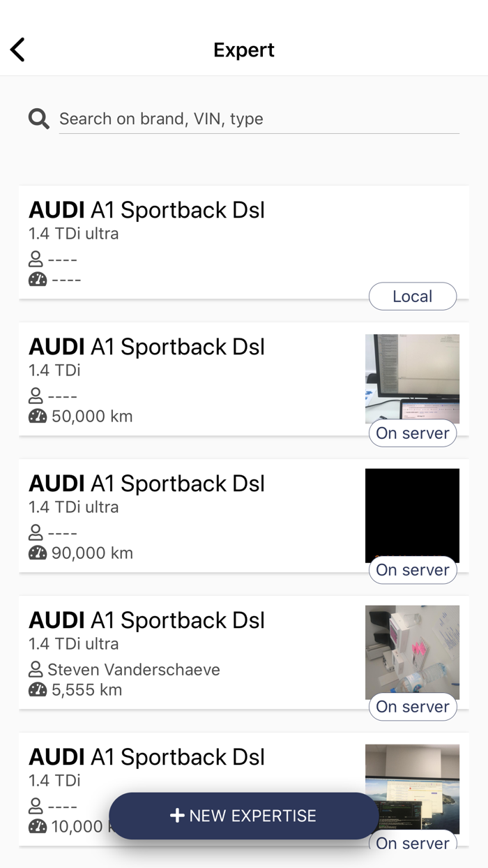This screenshot has width=488, height=868.
Task: Tap the person icon beside Steven Vanderschaeve
Action: [36, 670]
